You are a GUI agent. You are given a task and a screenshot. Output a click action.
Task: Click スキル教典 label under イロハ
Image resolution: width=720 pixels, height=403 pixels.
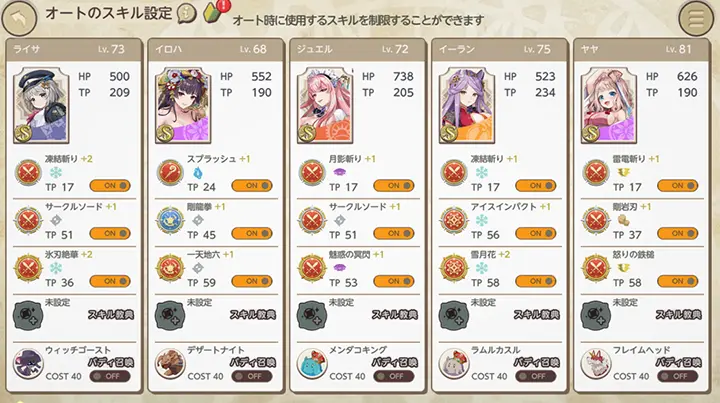[x=253, y=314]
